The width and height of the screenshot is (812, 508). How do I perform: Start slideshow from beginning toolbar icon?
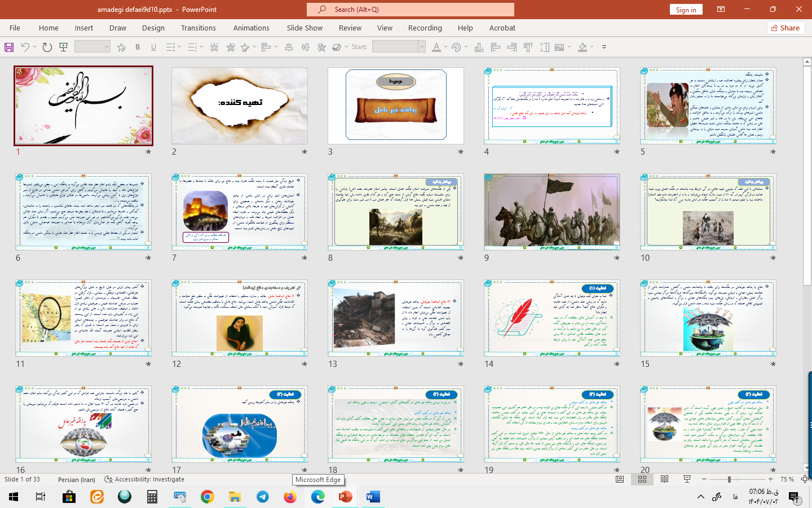(64, 47)
